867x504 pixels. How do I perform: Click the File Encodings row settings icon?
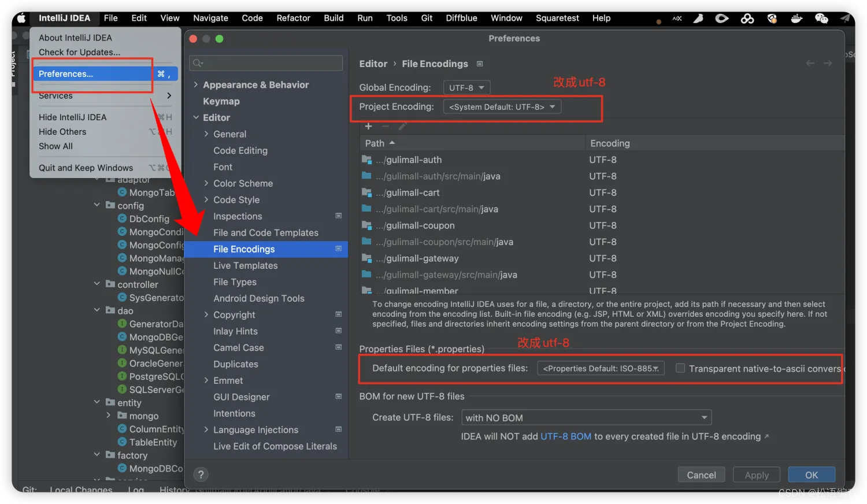(339, 249)
